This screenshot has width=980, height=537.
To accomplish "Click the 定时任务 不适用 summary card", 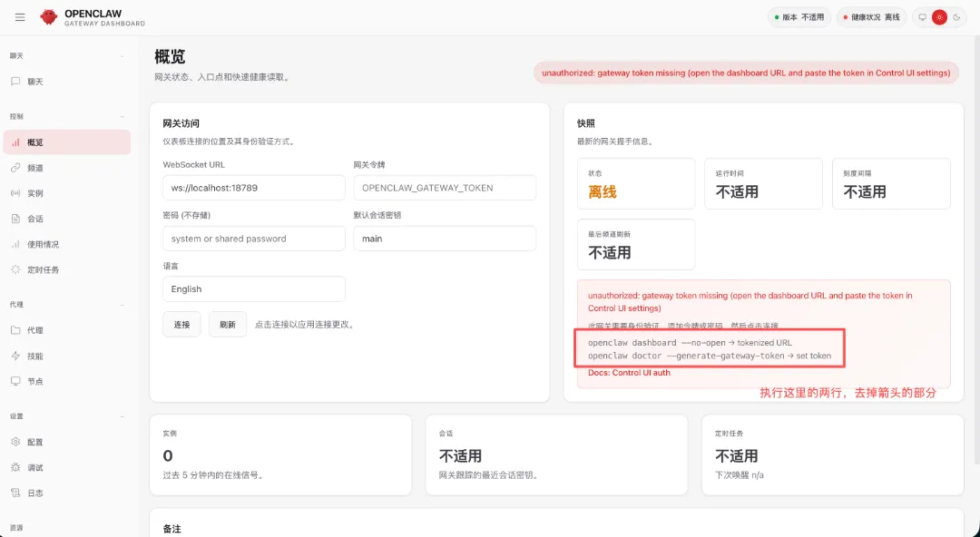I will click(832, 455).
